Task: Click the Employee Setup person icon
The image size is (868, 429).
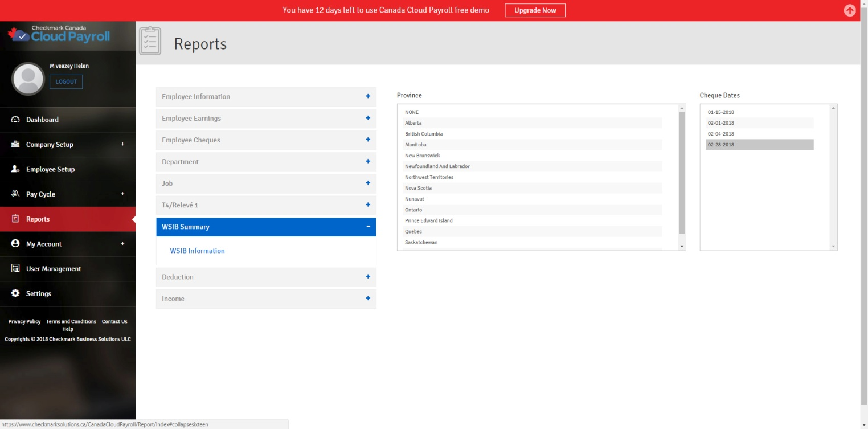Action: (x=15, y=169)
